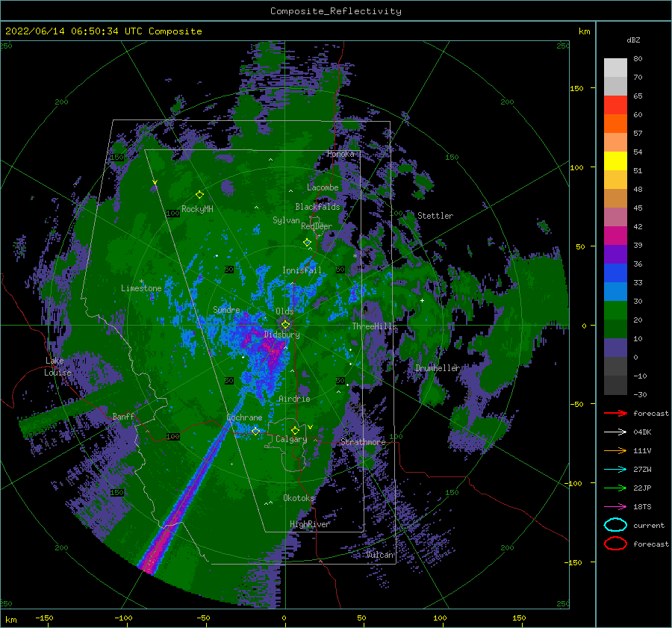672x628 pixels.
Task: Select the Sundre label
Action: [226, 310]
